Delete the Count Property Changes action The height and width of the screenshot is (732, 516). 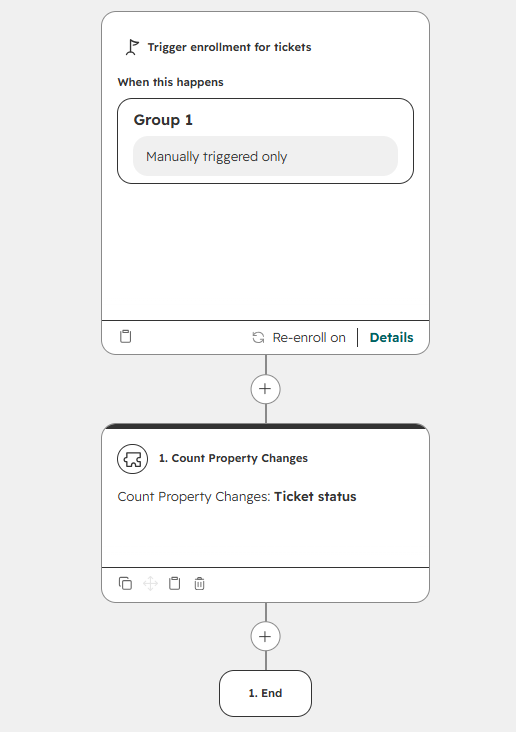(199, 584)
